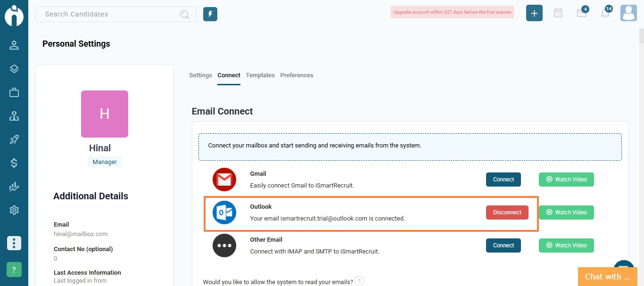Open the Chat with widget
Screen dimensions: 644x286
point(608,277)
